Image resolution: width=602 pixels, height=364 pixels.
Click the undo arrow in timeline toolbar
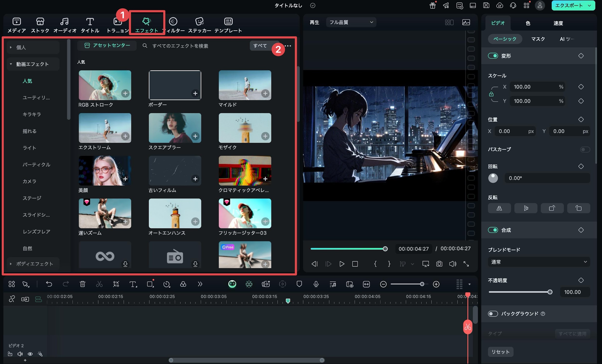pyautogui.click(x=49, y=284)
